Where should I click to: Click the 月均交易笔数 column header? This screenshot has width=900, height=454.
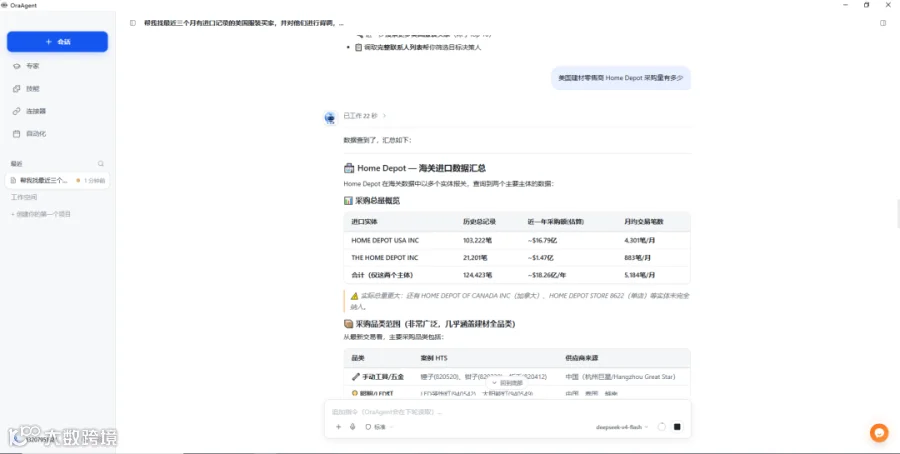(643, 222)
